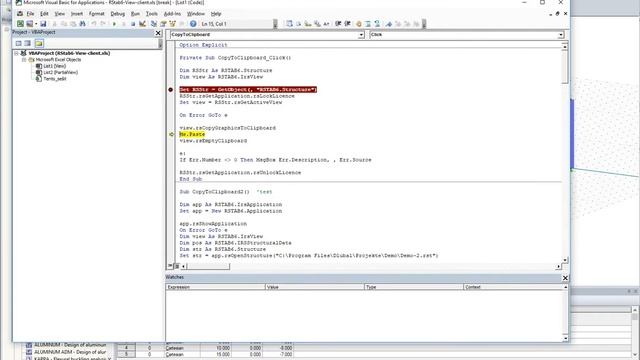The image size is (640, 360).
Task: Click the code window horizontal scrollbar thumb
Action: 208,267
